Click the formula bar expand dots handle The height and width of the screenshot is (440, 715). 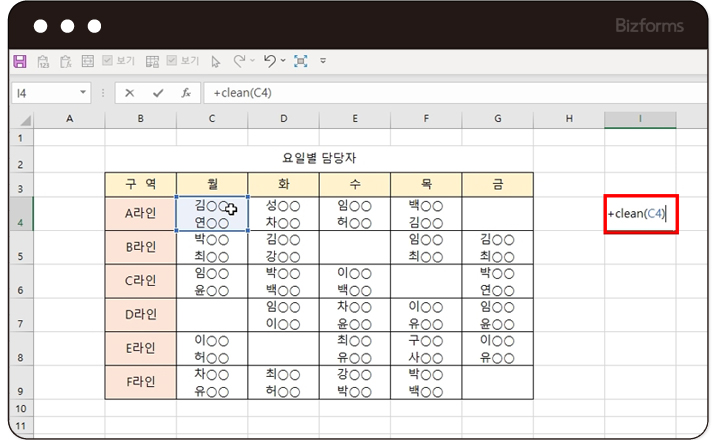103,93
